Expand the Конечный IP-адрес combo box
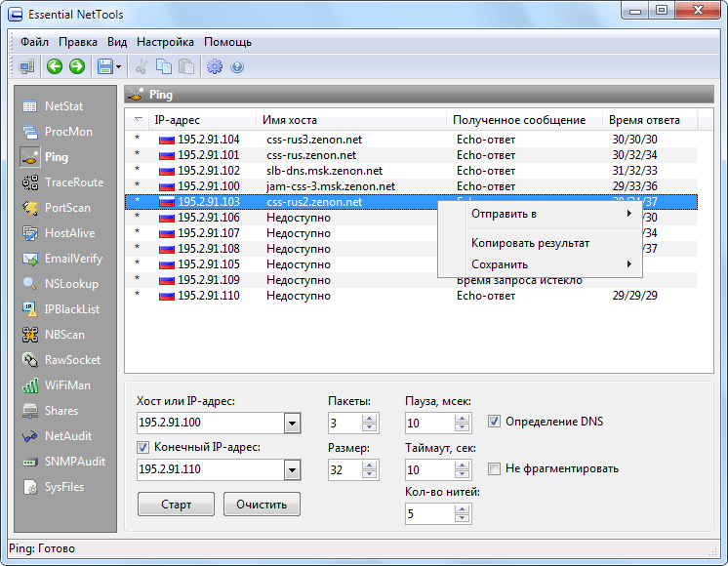This screenshot has height=566, width=728. 292,470
